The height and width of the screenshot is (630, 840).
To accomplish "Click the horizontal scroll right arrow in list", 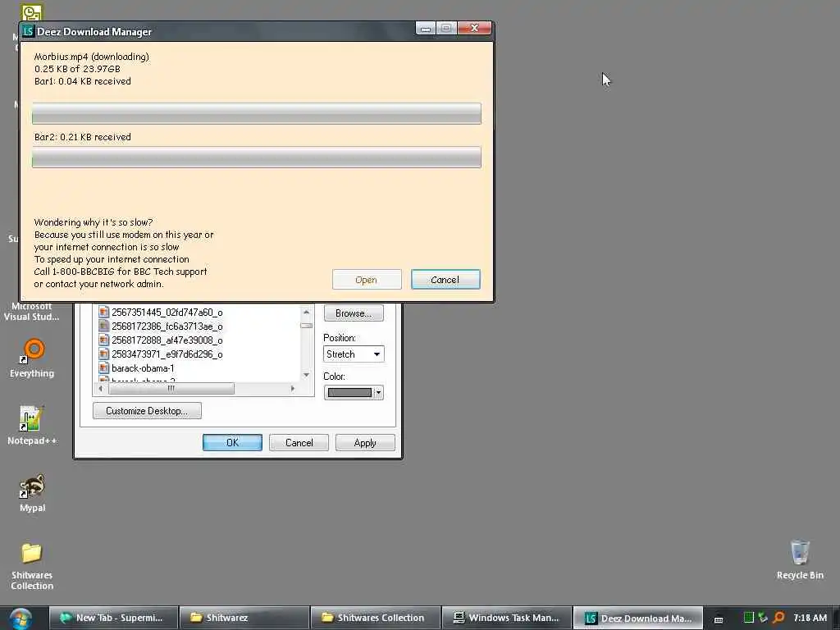I will [293, 388].
